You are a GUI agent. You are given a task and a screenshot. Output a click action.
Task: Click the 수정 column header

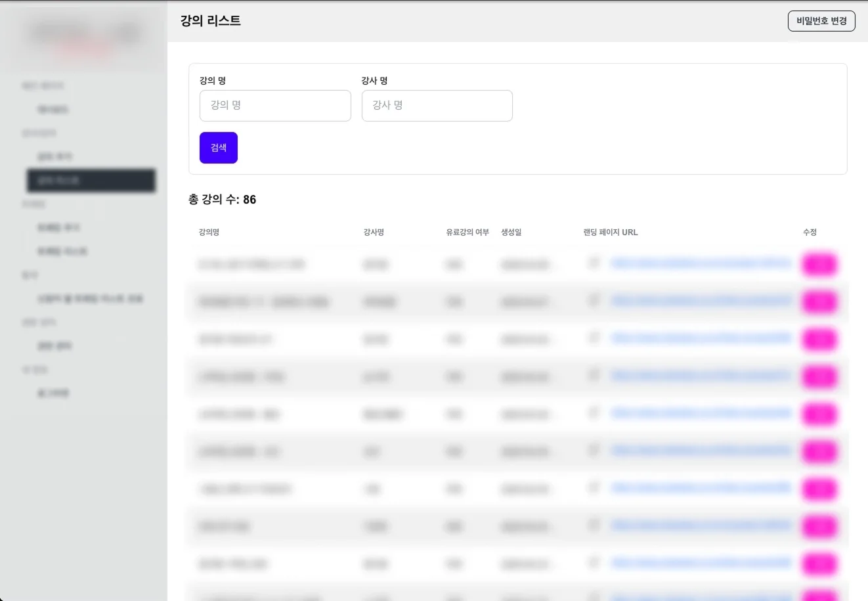(810, 233)
